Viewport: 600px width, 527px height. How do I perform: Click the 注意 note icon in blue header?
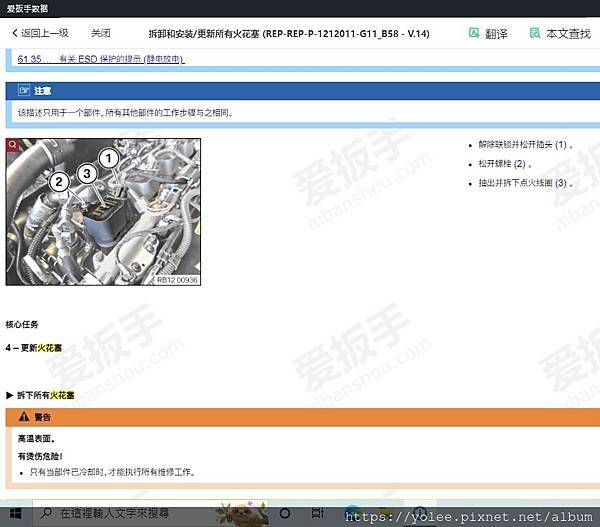(x=24, y=91)
